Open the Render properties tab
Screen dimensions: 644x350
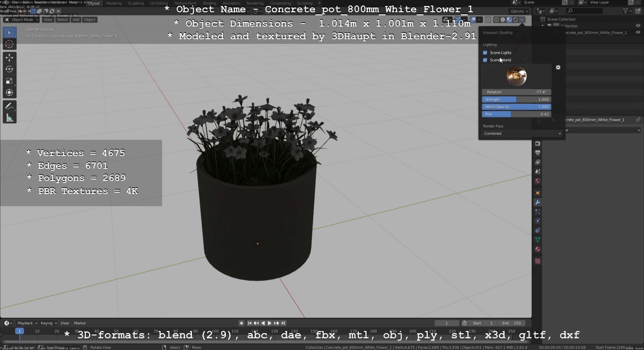coord(538,143)
